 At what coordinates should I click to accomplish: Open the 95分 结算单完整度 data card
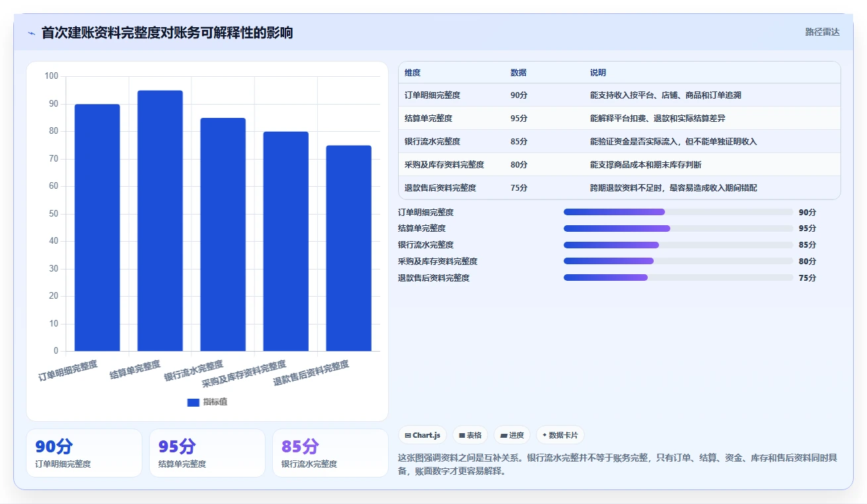207,453
